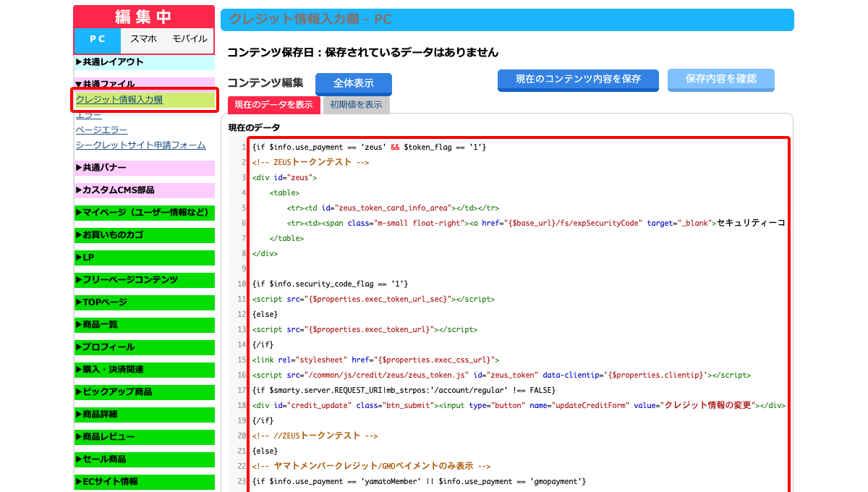The image size is (868, 492).
Task: Expand the フリーページコンテンツ section
Action: [x=145, y=280]
